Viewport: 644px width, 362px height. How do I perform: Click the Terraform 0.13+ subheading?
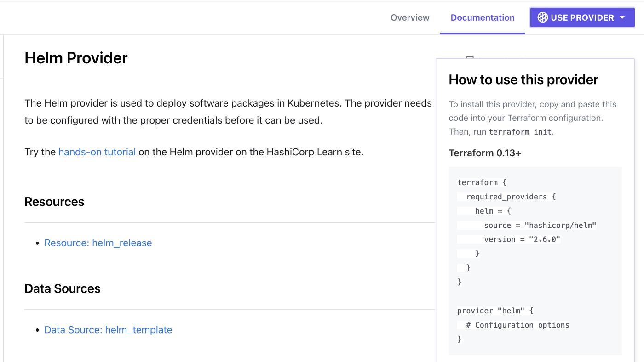tap(485, 153)
